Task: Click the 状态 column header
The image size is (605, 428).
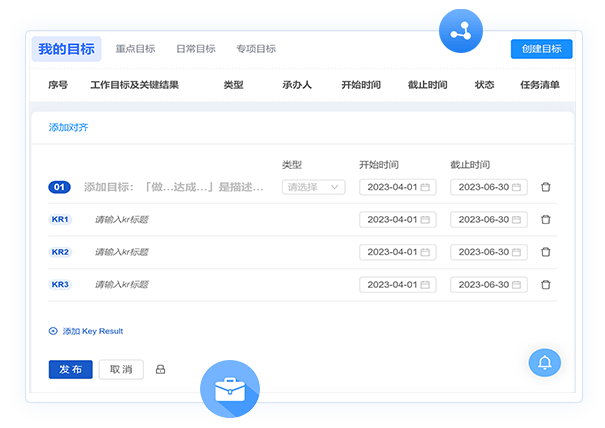Action: point(484,85)
